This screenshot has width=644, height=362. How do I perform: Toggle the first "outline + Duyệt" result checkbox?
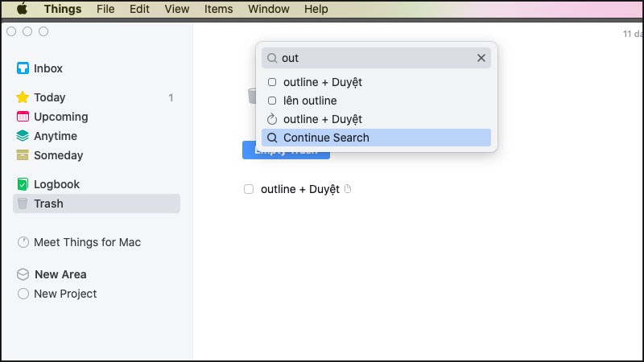point(272,82)
